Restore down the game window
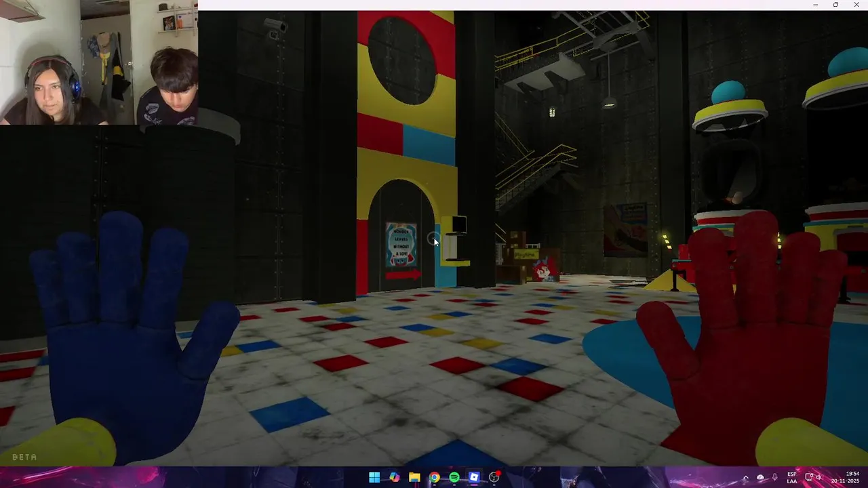 tap(835, 5)
